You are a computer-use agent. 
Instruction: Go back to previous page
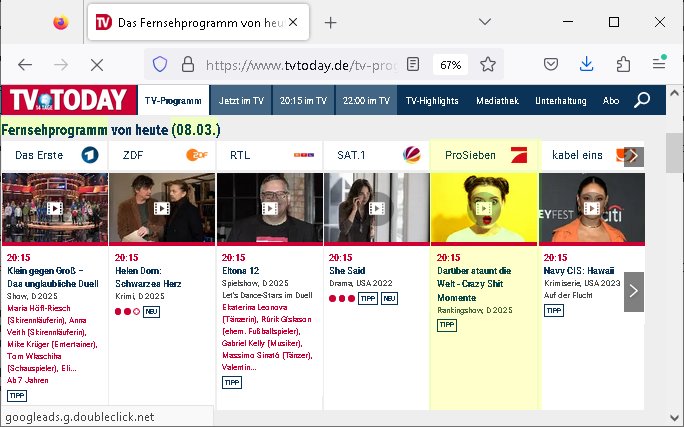pyautogui.click(x=25, y=65)
